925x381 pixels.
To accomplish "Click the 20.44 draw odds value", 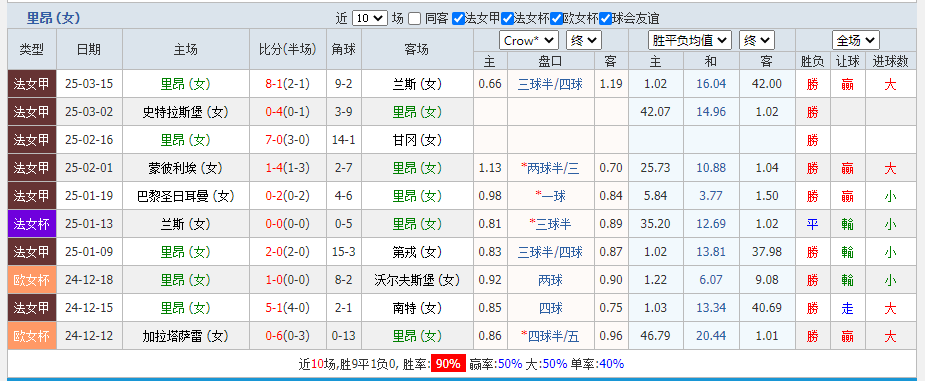I will [x=711, y=337].
